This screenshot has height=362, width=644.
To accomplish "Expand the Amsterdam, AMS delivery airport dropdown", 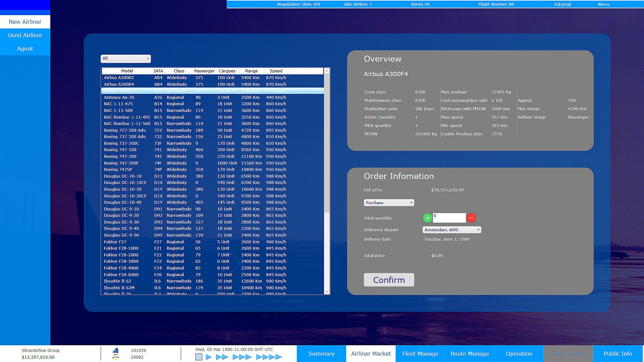I will click(451, 230).
